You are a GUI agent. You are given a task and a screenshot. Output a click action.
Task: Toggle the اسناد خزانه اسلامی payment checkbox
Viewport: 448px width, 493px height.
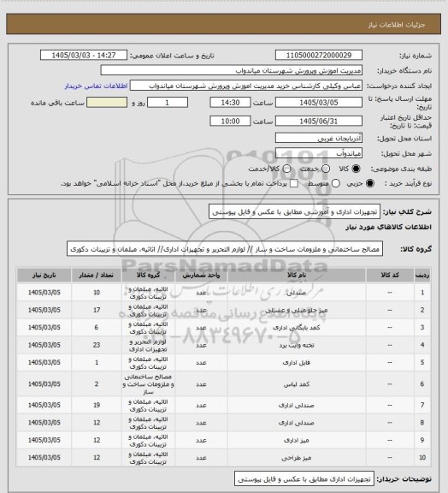point(294,183)
